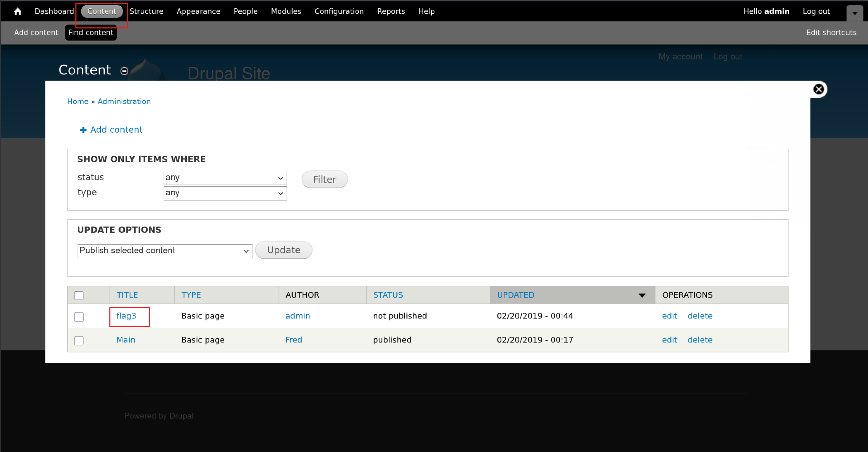Open the Modules menu
868x452 pixels.
tap(286, 12)
